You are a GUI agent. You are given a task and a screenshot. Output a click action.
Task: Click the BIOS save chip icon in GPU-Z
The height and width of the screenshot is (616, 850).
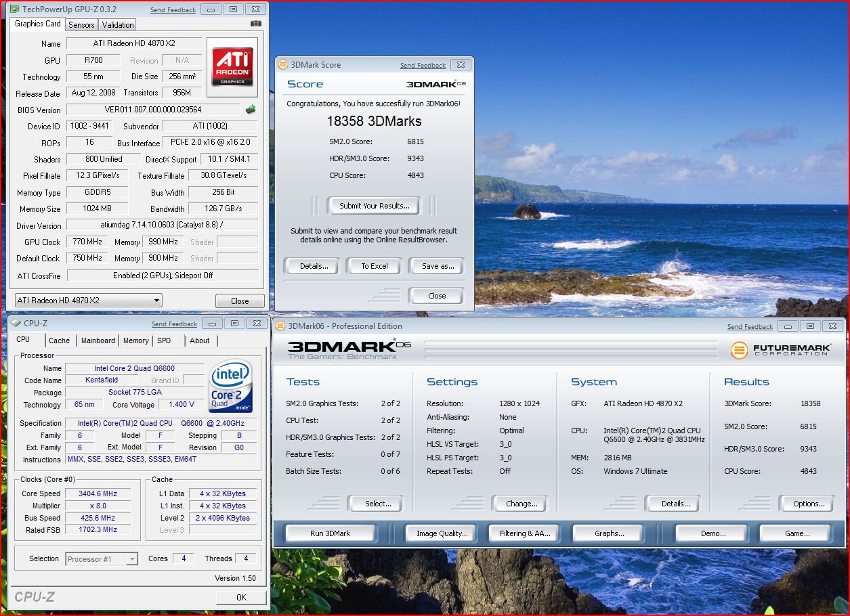[x=251, y=109]
